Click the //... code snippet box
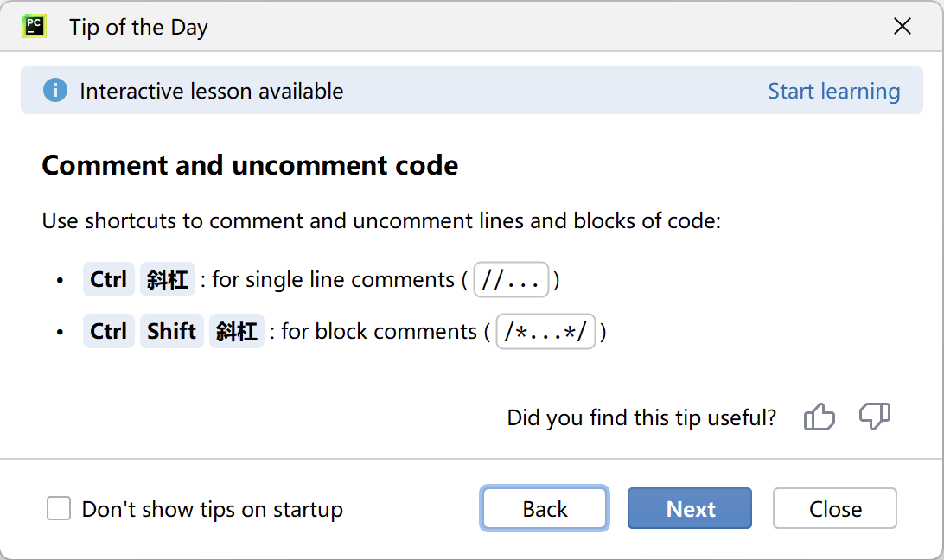Screen dimensions: 944x560 tap(511, 279)
